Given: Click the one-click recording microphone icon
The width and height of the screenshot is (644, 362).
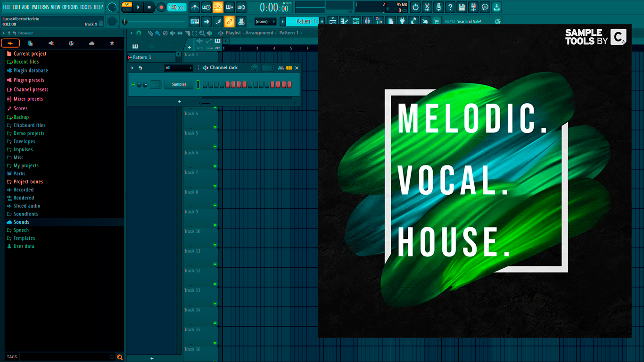Looking at the screenshot, I should (x=438, y=7).
